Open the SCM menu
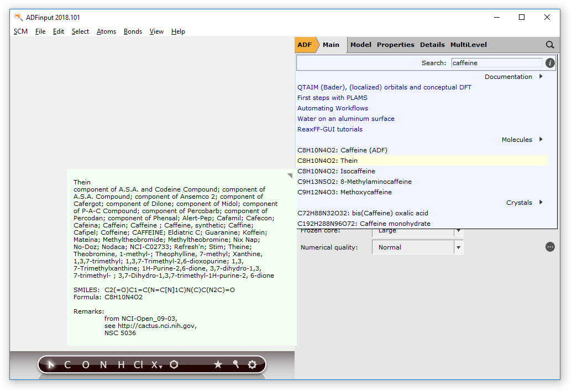572x392 pixels. pyautogui.click(x=21, y=31)
